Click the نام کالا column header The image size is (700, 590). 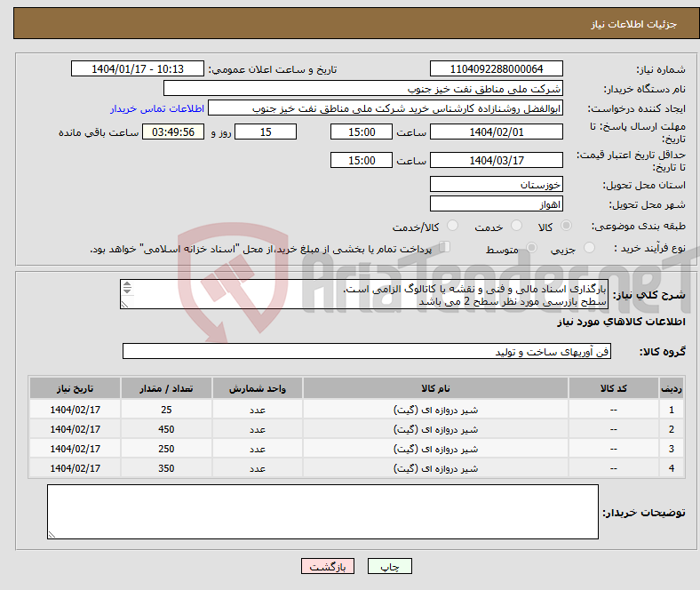coord(435,389)
